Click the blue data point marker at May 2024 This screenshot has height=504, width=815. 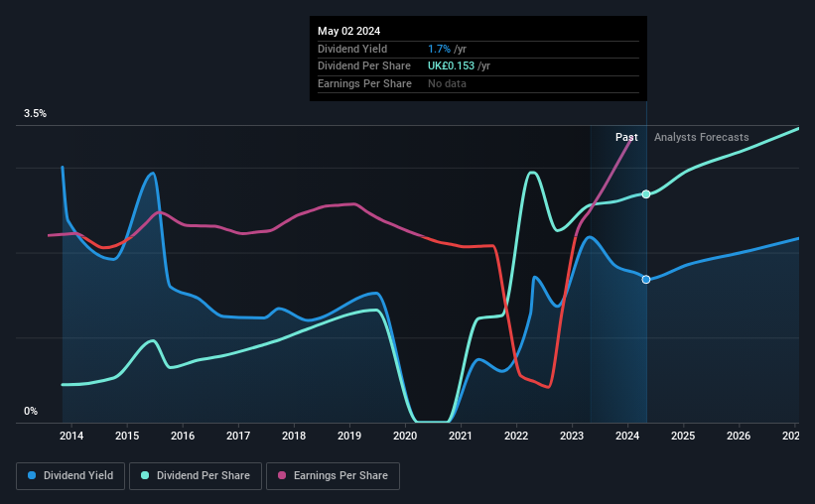click(646, 280)
